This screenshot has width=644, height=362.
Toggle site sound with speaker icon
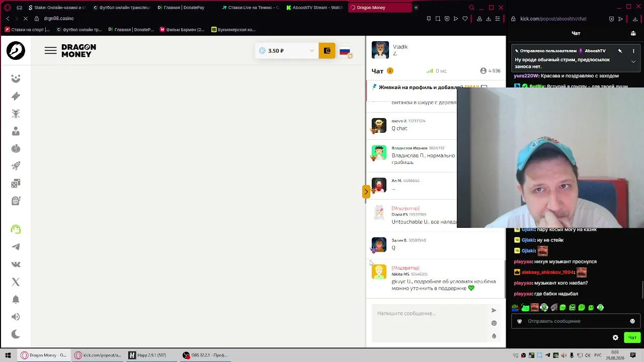point(16,317)
